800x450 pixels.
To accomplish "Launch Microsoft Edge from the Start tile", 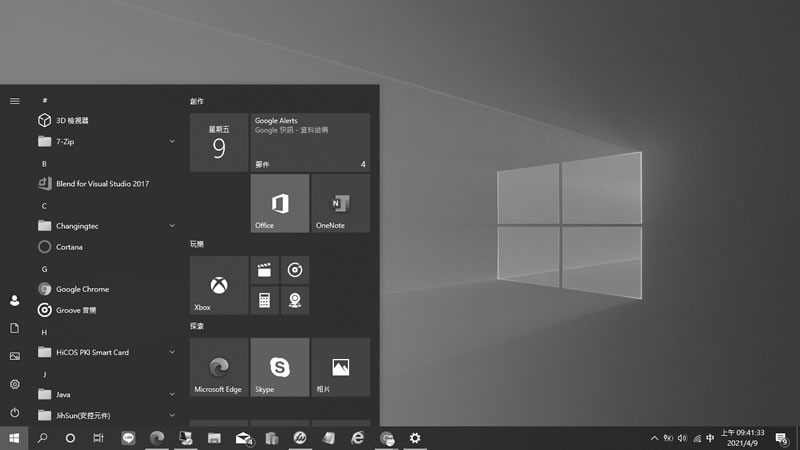I will pos(219,367).
